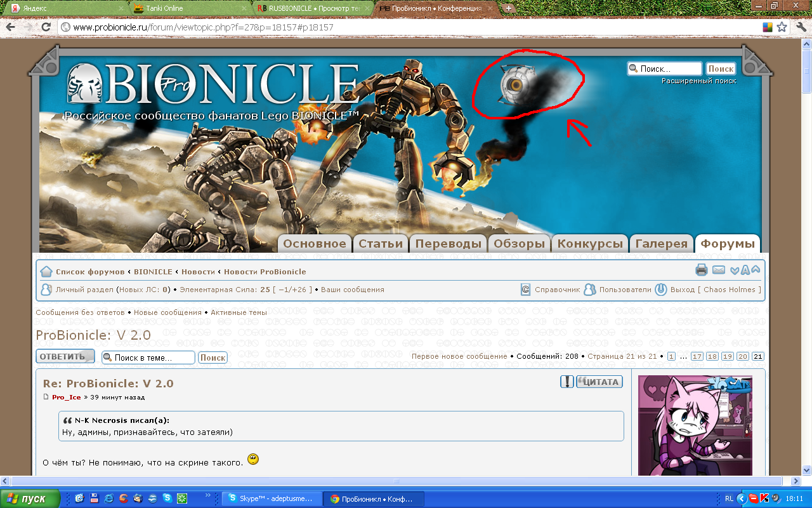The image size is (812, 508).
Task: Click the forum index home icon
Action: tap(46, 272)
